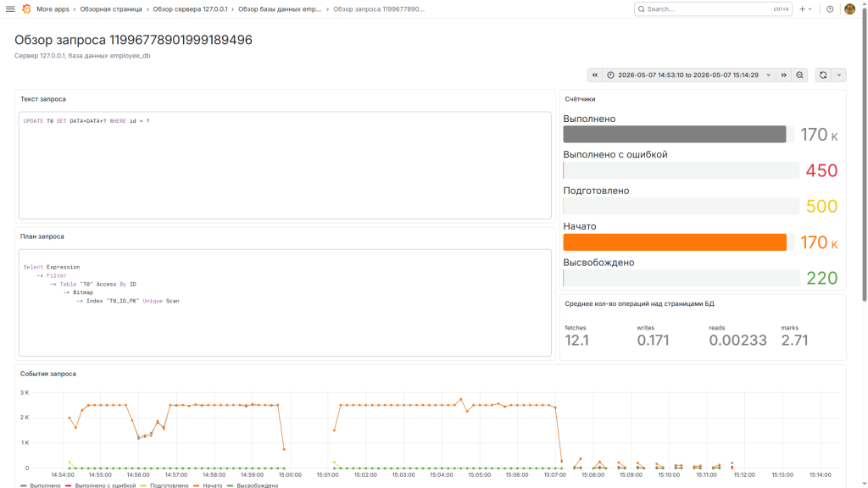Screen dimensions: 868x488
Task: Open the time range 2026-05-07 14:53:10 button
Action: 689,75
